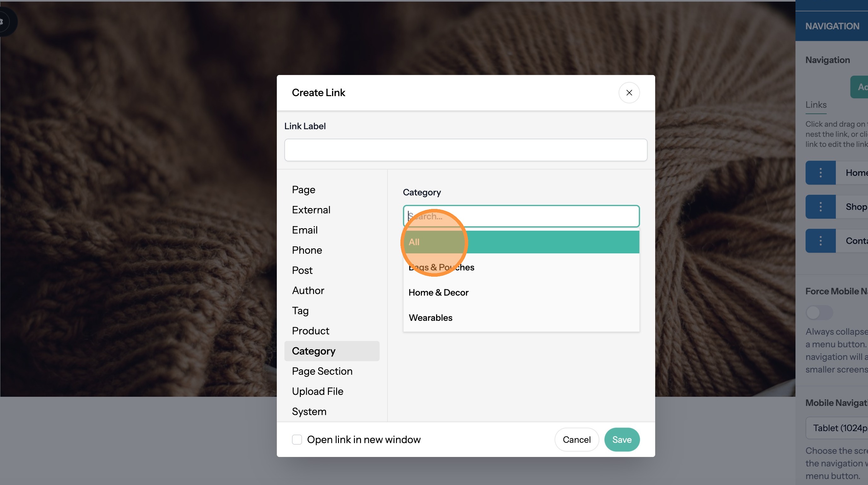Choose All from category list
The image size is (868, 485).
click(521, 242)
